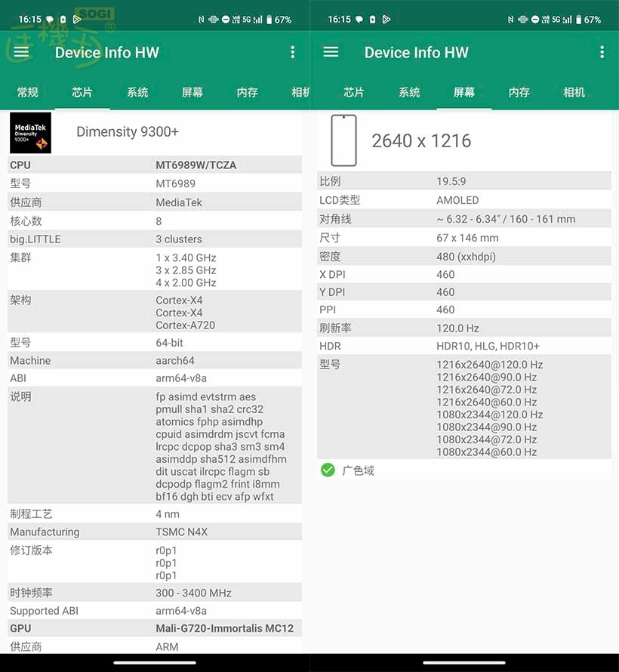Screen dimensions: 619x672
Task: Tap vibrate mode icon in right status bar
Action: (x=522, y=20)
